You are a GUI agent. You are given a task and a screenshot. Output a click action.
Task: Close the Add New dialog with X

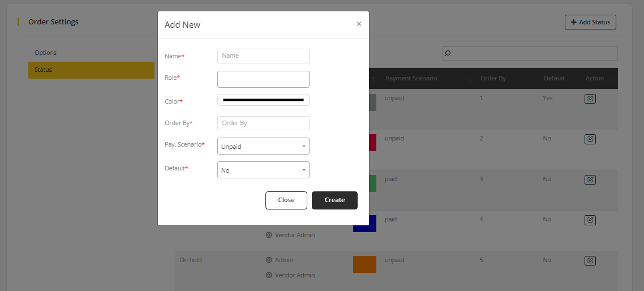coord(359,24)
